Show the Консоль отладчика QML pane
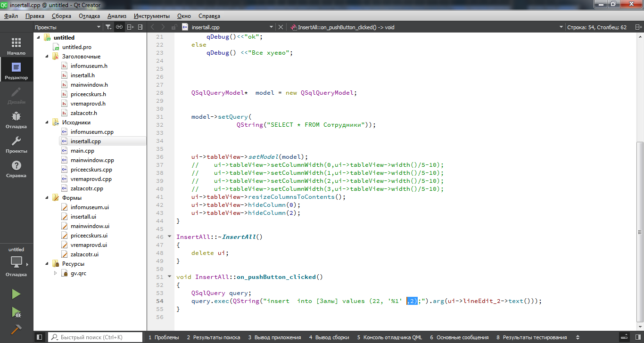Image resolution: width=644 pixels, height=343 pixels. (x=389, y=337)
